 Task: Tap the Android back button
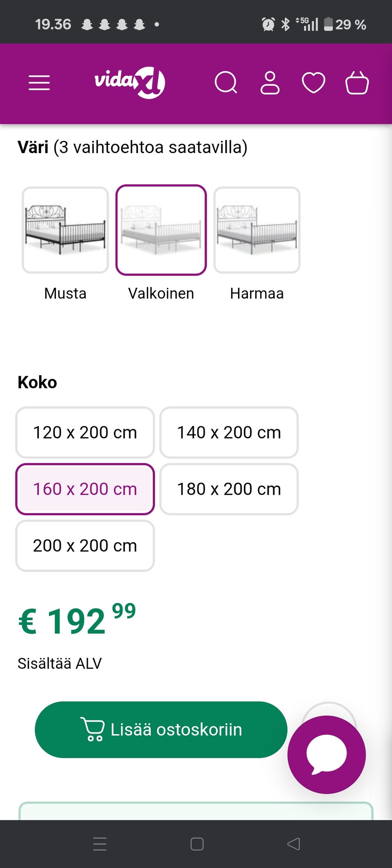(x=294, y=844)
